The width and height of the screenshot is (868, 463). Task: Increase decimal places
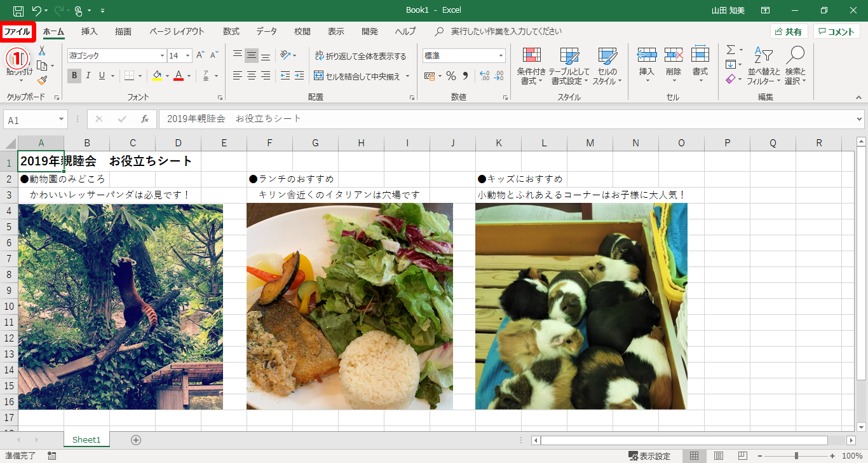(x=484, y=76)
